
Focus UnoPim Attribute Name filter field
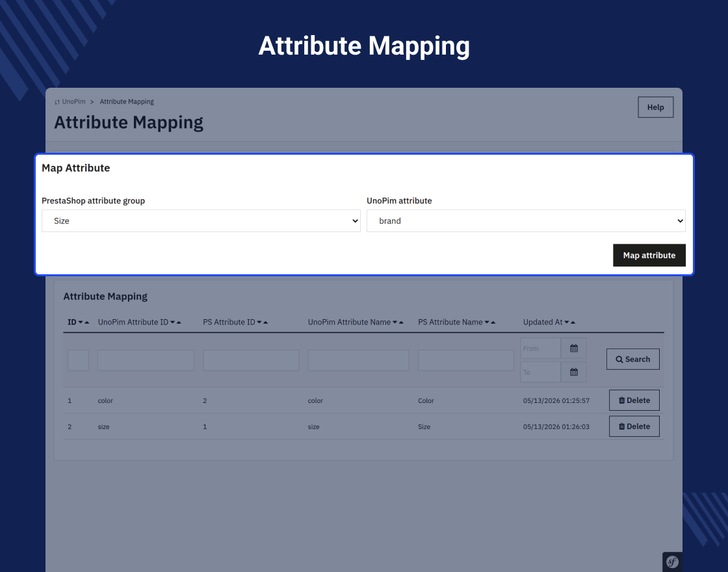[x=358, y=360]
